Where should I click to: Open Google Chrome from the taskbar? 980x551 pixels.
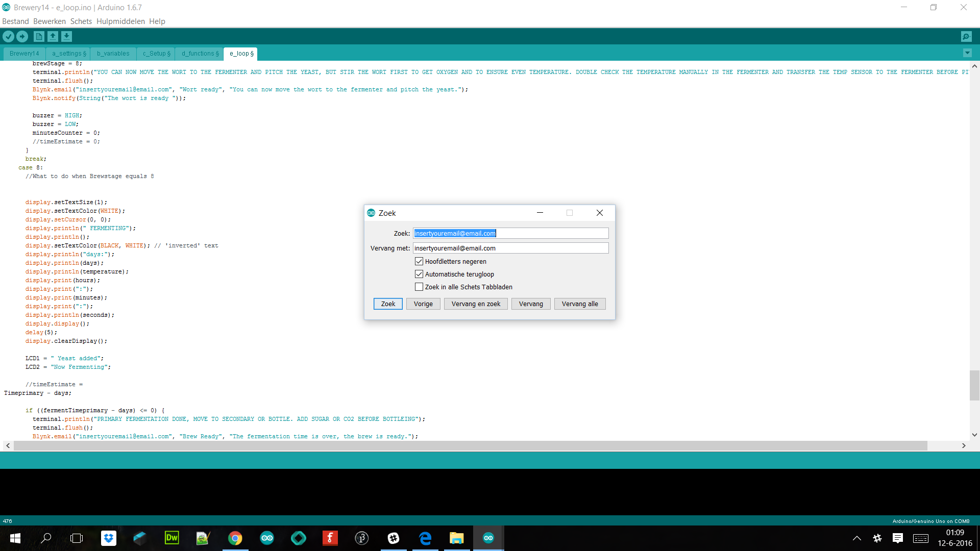235,538
